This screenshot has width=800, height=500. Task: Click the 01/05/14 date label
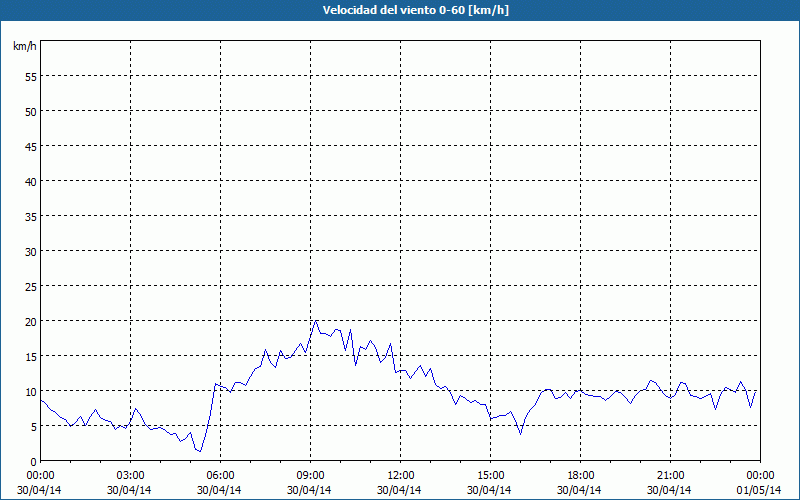[x=758, y=490]
